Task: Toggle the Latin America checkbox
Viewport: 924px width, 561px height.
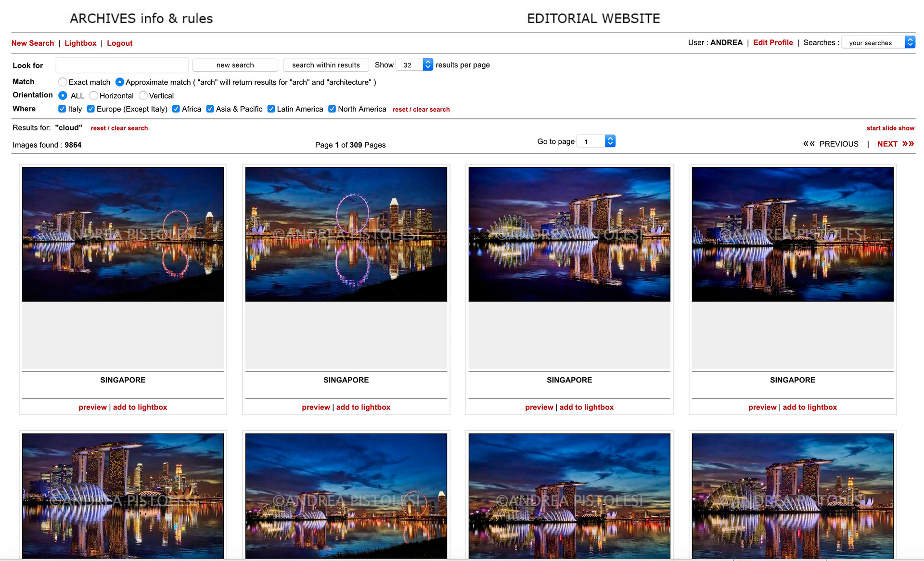Action: 271,109
